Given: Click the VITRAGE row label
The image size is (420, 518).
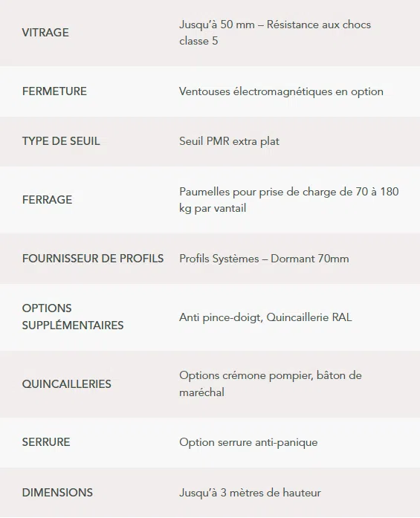Looking at the screenshot, I should point(45,33).
